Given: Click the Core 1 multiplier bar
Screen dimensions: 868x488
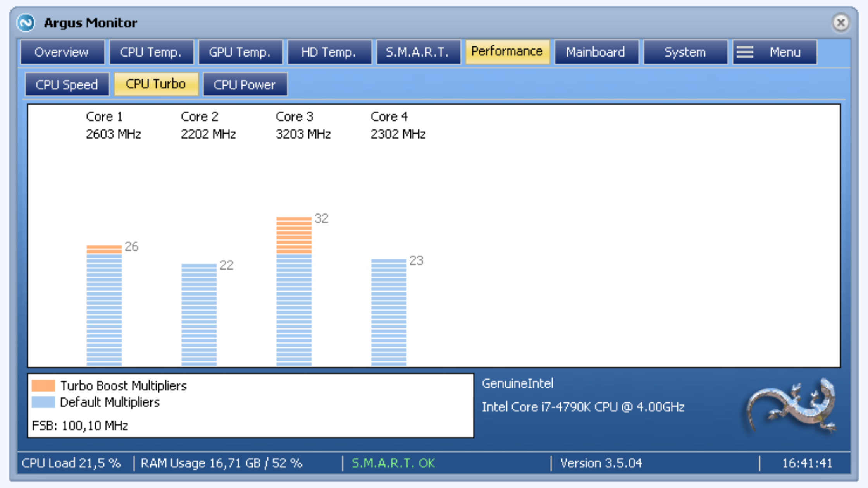Looking at the screenshot, I should [x=104, y=305].
